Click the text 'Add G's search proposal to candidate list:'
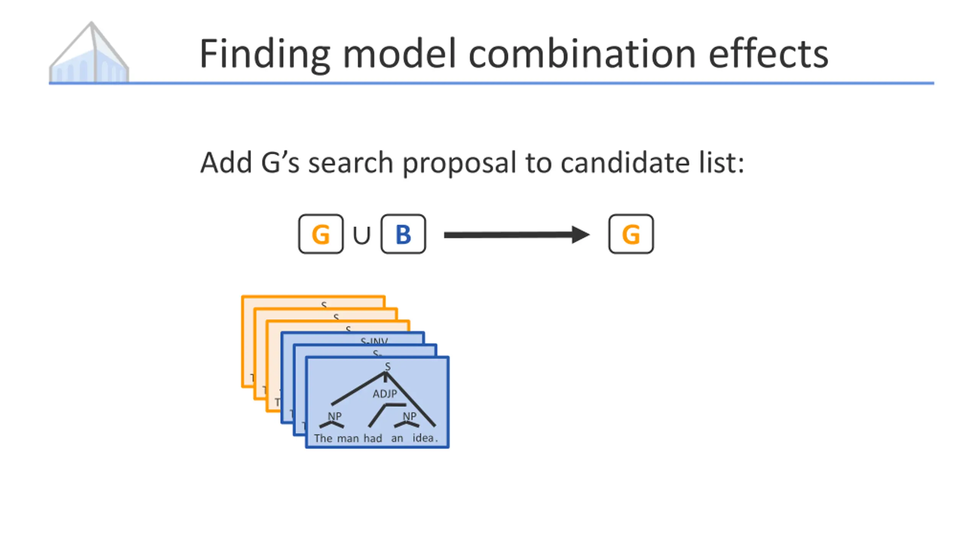 point(472,163)
